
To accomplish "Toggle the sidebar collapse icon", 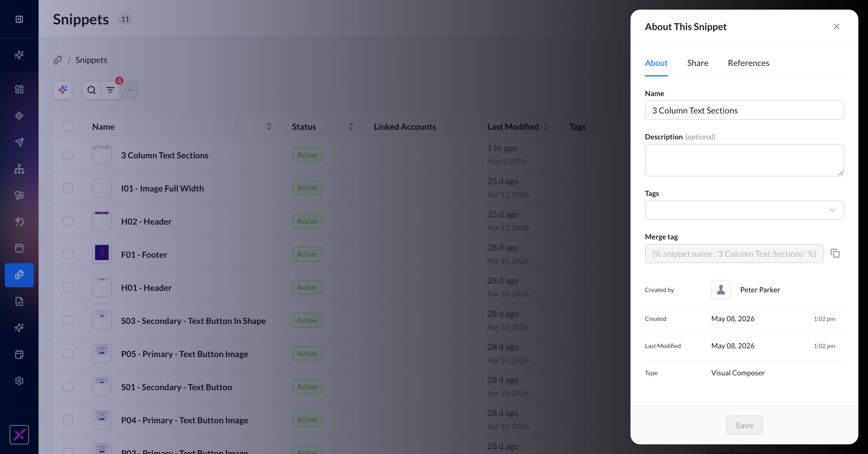I will pos(19,19).
